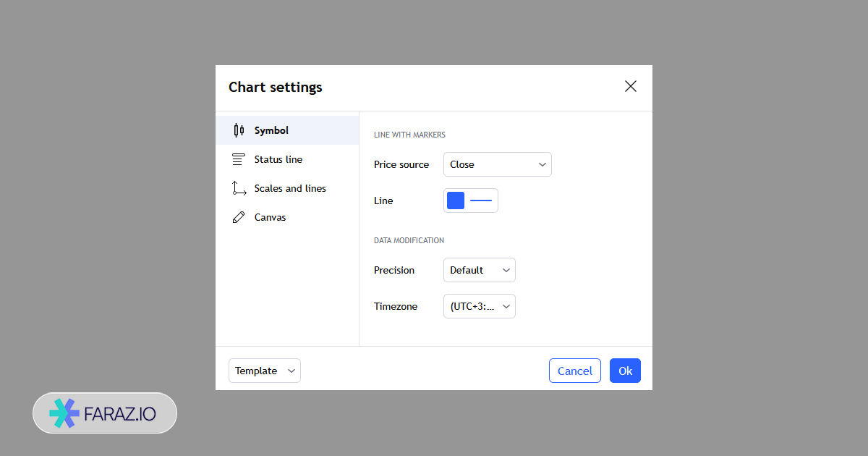Screen dimensions: 868x456
Task: Close the Chart settings dialog with X
Action: tap(631, 87)
